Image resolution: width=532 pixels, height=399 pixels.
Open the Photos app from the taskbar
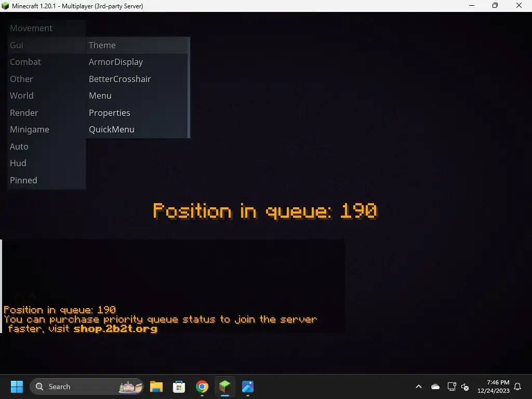coord(248,387)
